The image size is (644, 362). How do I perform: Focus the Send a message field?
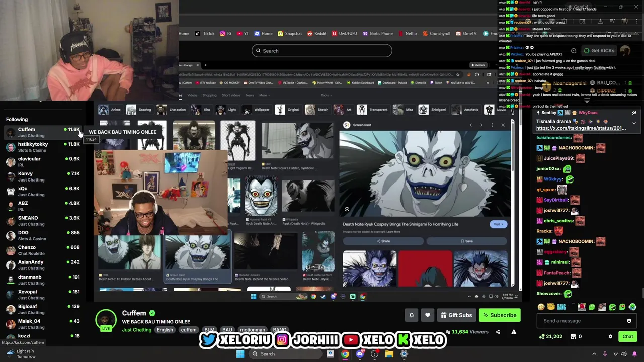click(588, 321)
